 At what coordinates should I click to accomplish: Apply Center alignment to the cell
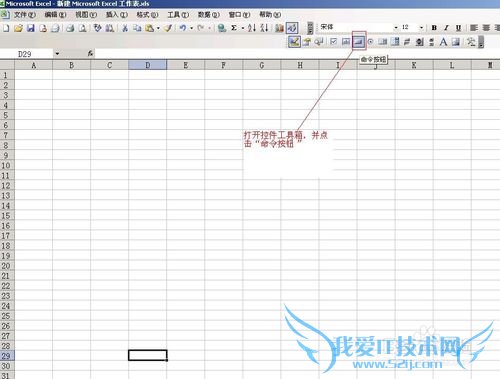pyautogui.click(x=486, y=28)
